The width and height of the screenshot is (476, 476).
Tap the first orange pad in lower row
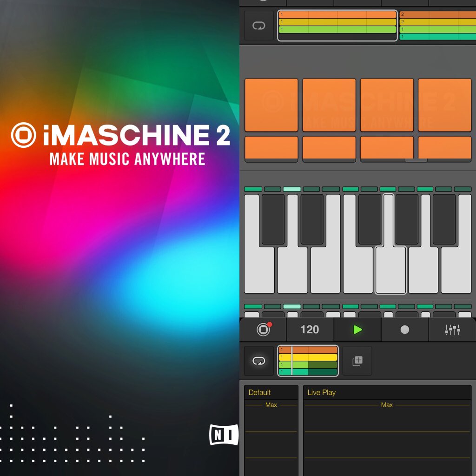point(271,149)
